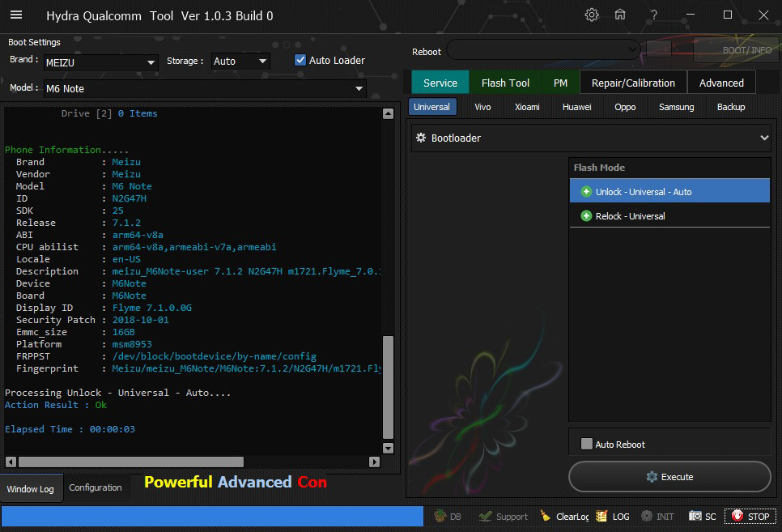This screenshot has width=782, height=532.
Task: Open settings via the gear icon
Action: [592, 15]
